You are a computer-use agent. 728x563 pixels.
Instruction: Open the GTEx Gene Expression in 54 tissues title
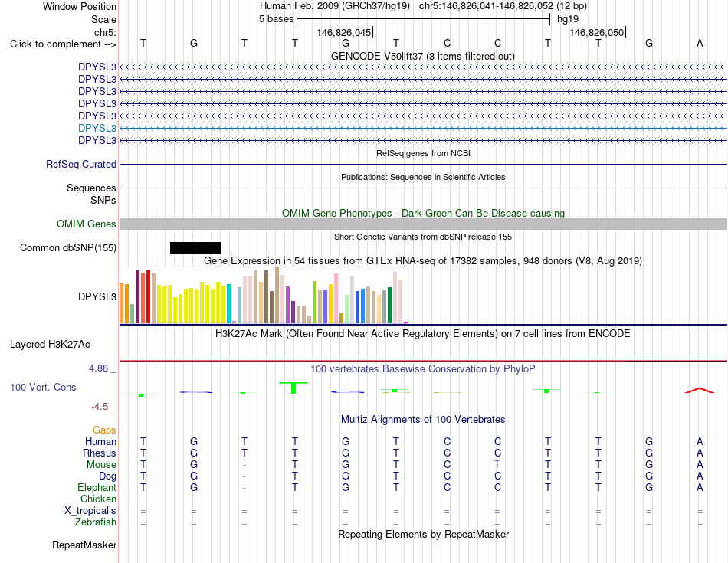pyautogui.click(x=423, y=261)
